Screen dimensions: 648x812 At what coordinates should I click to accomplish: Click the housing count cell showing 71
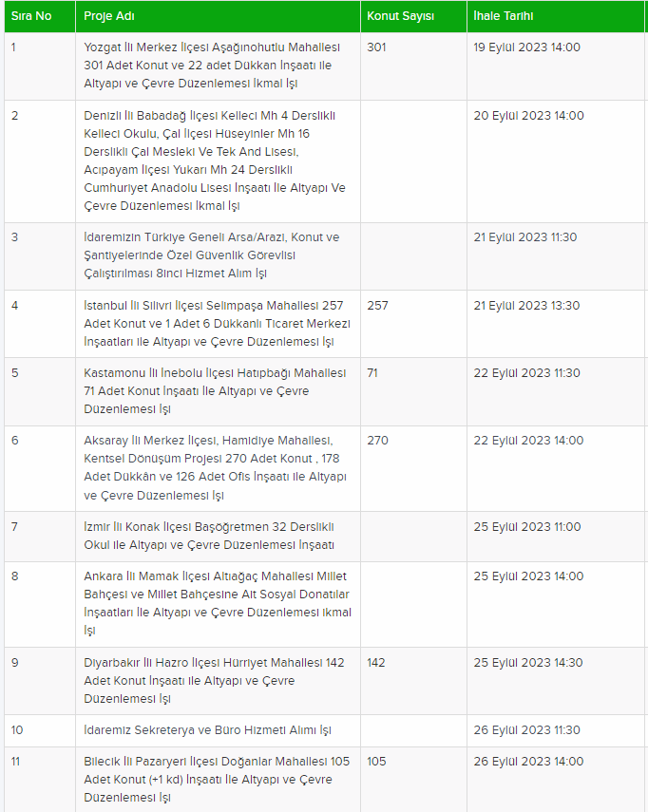tap(372, 373)
